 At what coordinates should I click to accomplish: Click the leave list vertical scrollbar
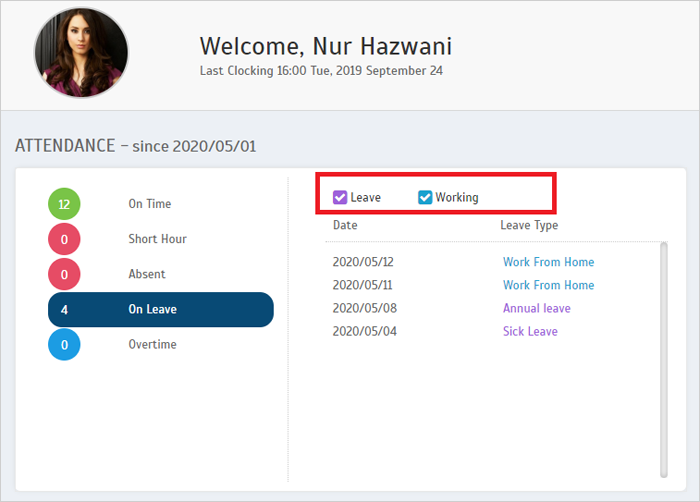664,360
